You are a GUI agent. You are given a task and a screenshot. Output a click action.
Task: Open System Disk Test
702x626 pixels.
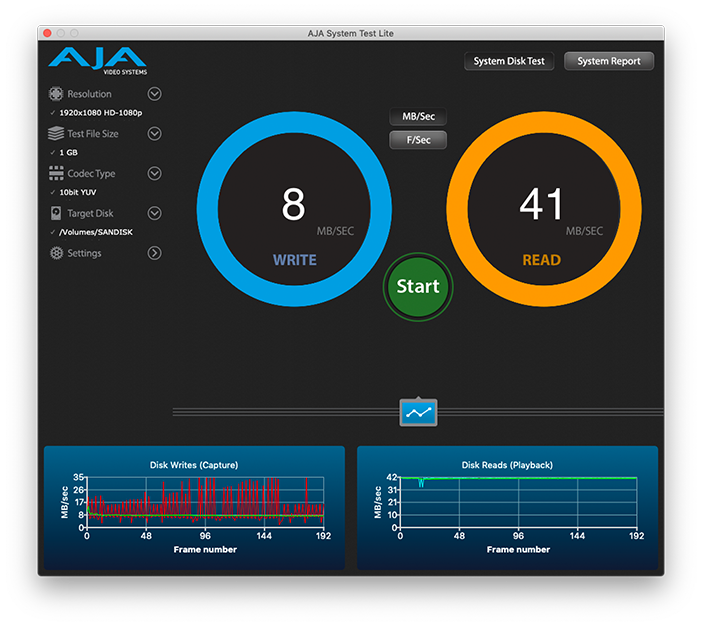[509, 61]
